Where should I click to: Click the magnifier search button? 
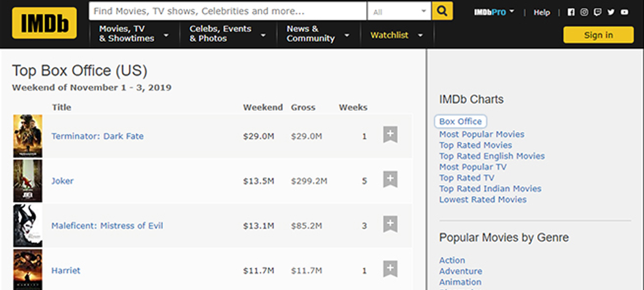[x=442, y=11]
